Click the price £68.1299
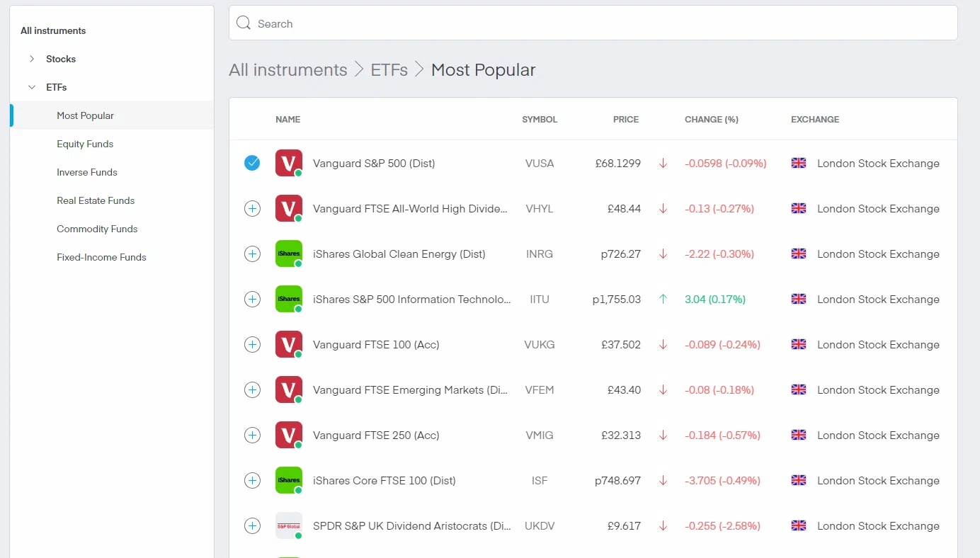 coord(618,163)
